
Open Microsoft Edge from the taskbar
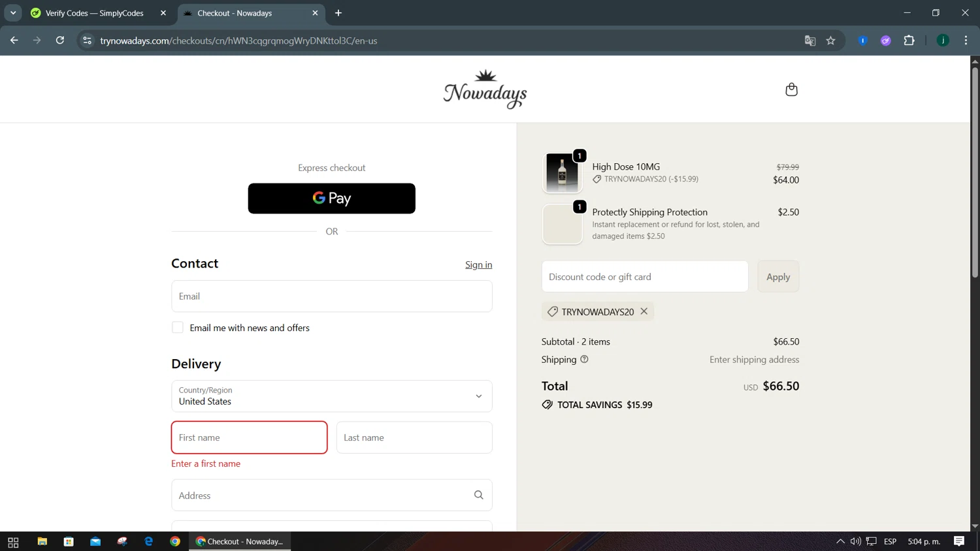[149, 542]
